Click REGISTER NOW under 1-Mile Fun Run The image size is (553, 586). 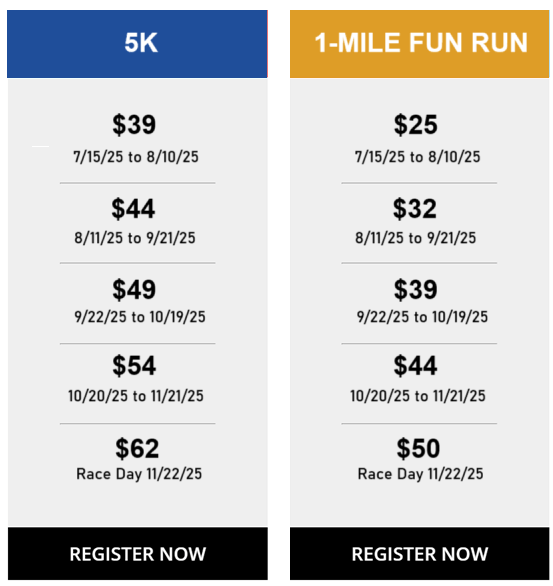point(420,553)
